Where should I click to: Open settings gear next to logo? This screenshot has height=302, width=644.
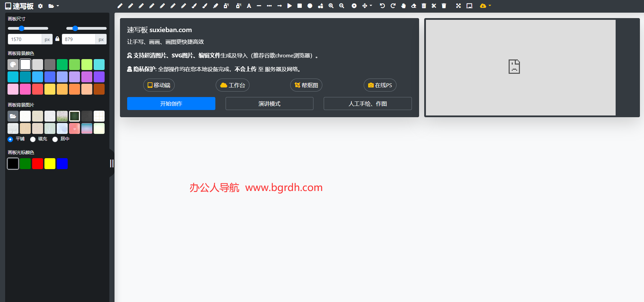(40, 6)
